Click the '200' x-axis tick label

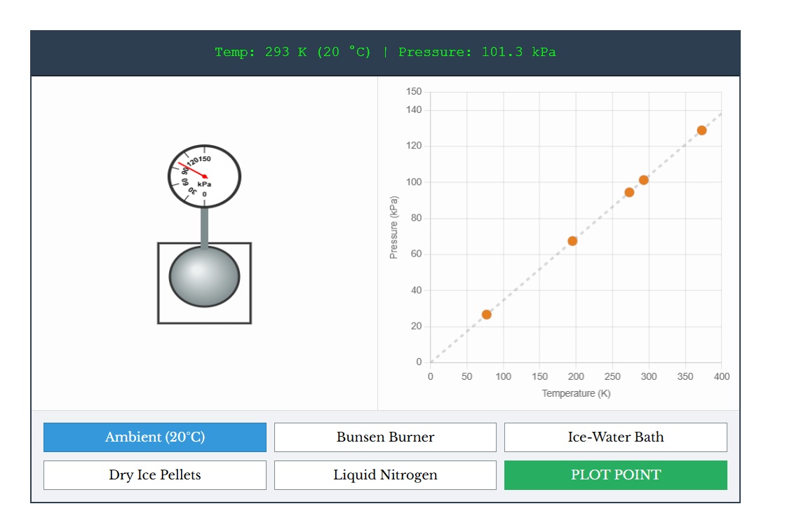(577, 377)
